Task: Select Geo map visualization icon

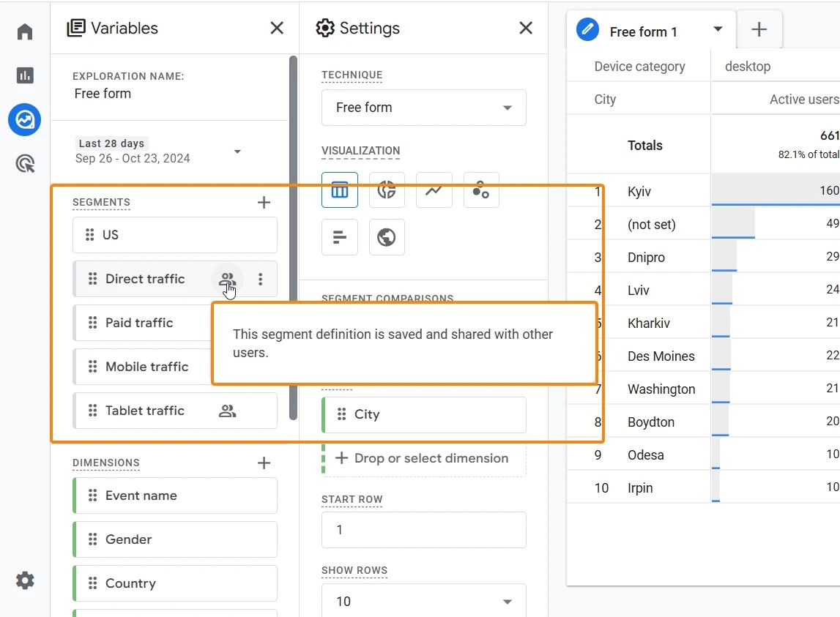Action: 387,236
